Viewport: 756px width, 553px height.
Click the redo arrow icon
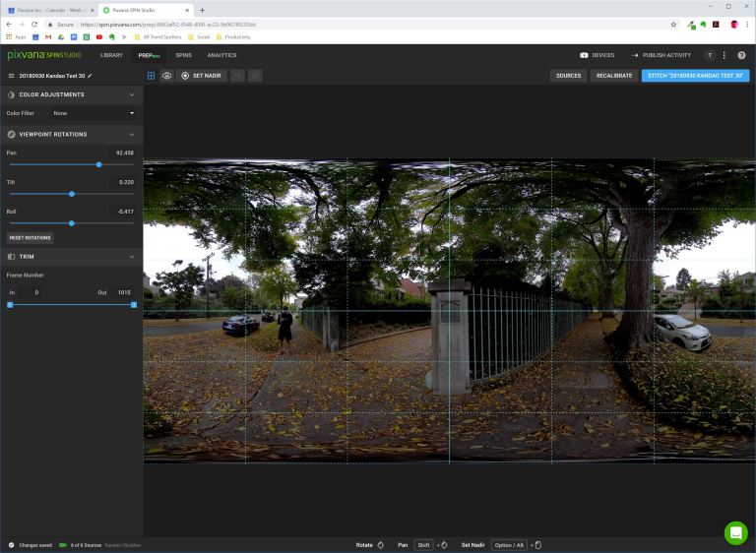point(255,75)
